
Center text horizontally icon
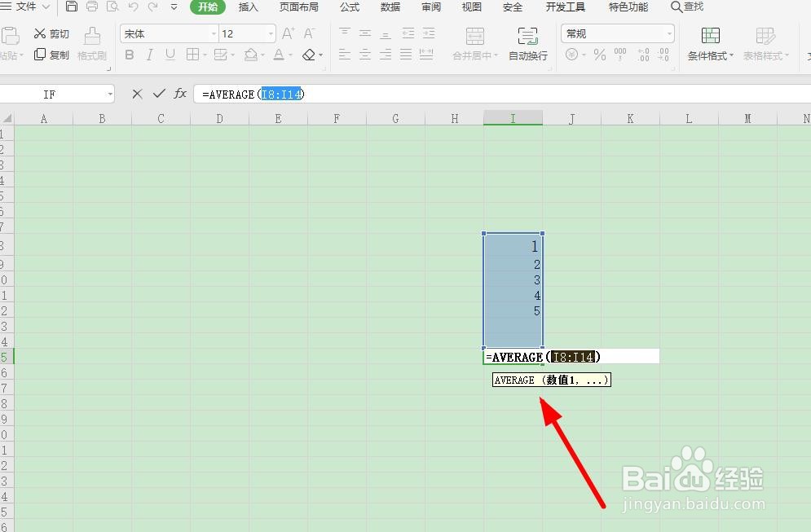365,55
